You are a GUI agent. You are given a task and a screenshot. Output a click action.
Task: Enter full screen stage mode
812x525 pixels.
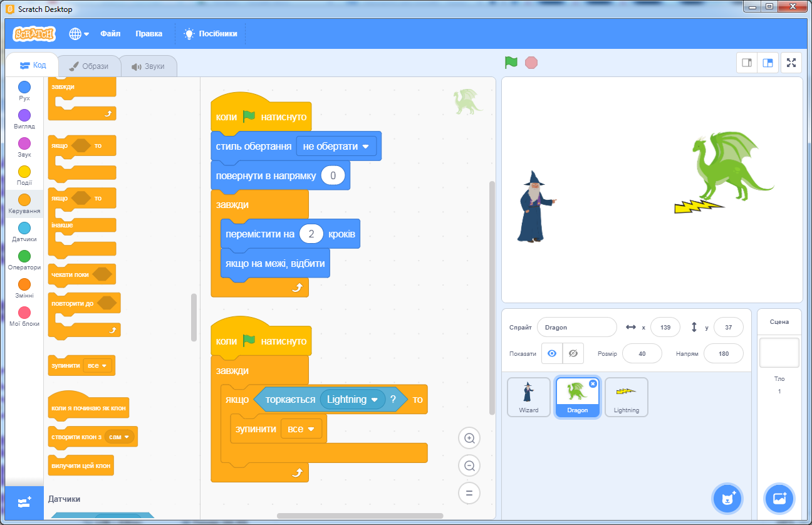(791, 63)
